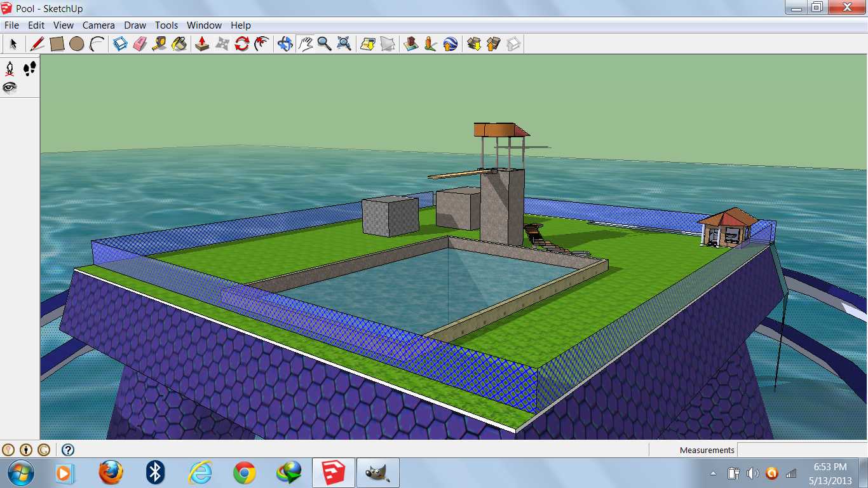Activate the Position Camera tool
Viewport: 868px width, 488px height.
click(10, 69)
